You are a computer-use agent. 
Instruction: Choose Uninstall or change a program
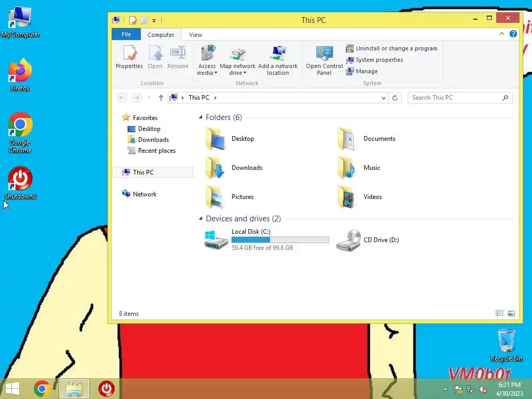392,48
